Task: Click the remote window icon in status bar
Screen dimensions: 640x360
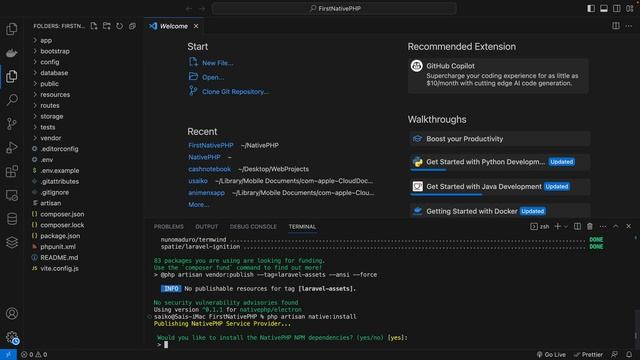Action: [8, 354]
